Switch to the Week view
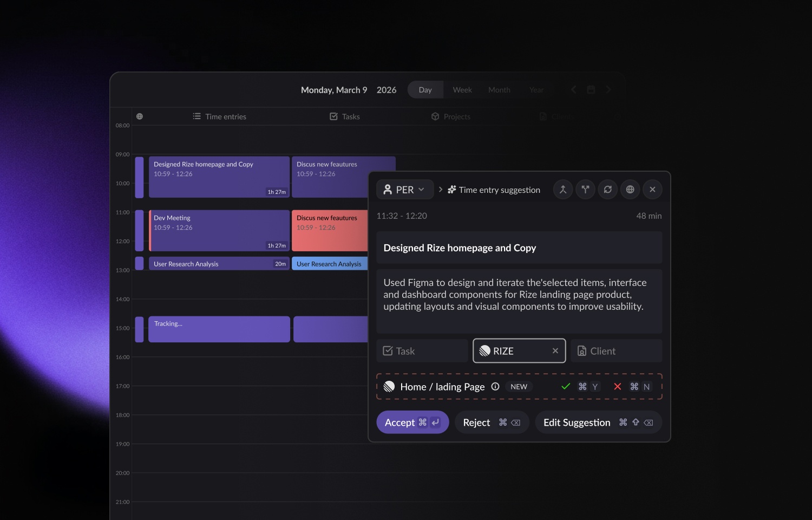812x520 pixels. point(462,89)
